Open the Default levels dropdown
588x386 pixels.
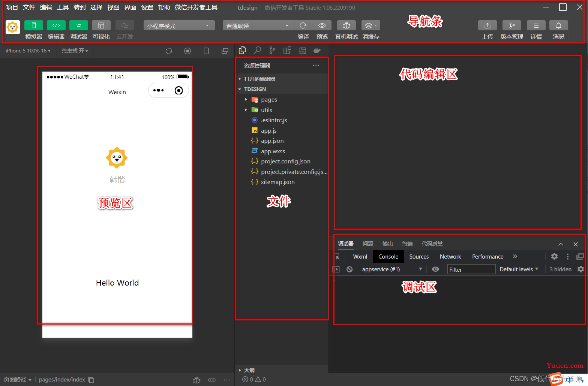pyautogui.click(x=519, y=269)
